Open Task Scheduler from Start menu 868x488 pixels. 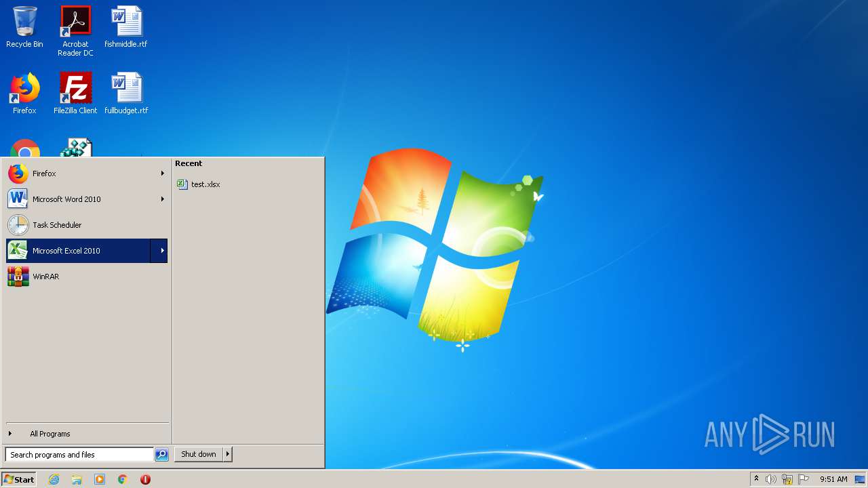tap(87, 225)
